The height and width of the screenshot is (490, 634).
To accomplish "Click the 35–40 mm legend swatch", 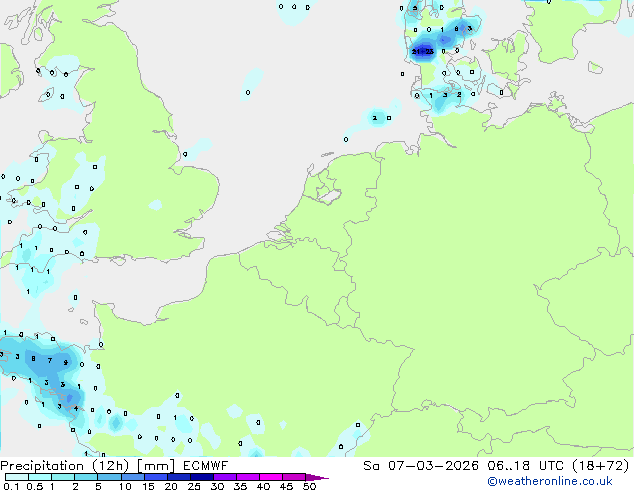I will tap(248, 477).
